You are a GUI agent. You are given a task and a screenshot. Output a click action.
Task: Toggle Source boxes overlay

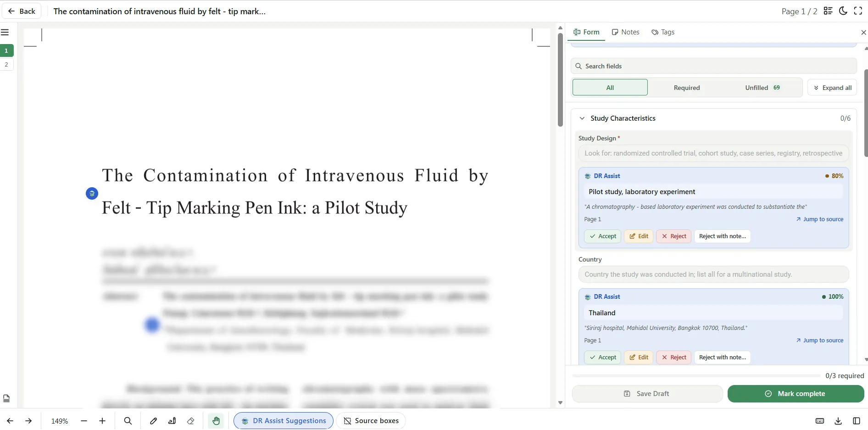point(371,421)
